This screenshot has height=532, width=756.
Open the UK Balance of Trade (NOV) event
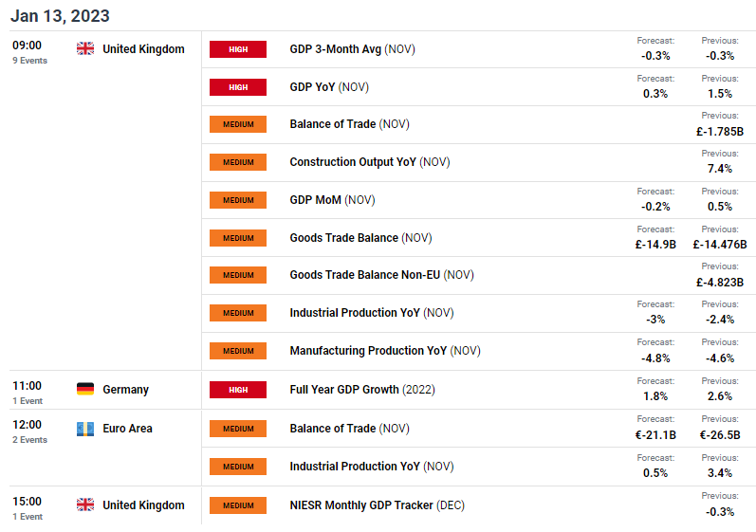pos(350,124)
